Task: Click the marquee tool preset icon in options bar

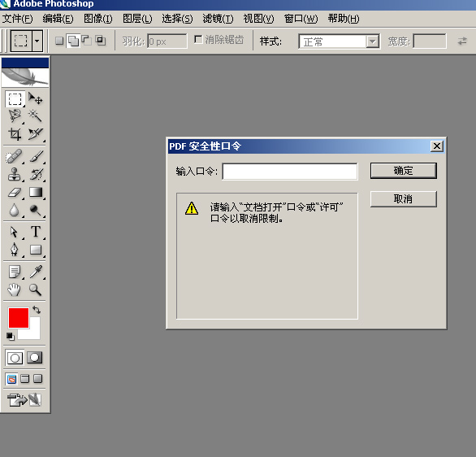Action: point(20,41)
